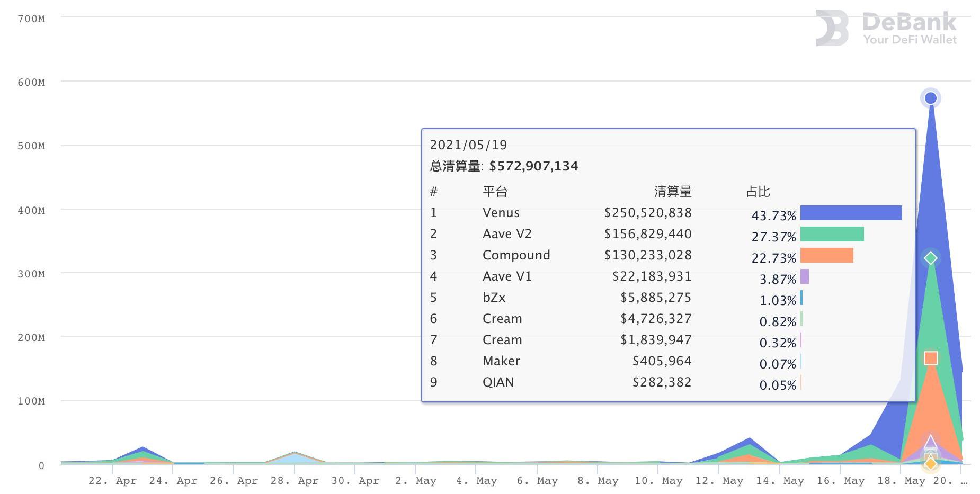The width and height of the screenshot is (980, 494).
Task: Click the 2. May x-axis label
Action: [x=416, y=481]
